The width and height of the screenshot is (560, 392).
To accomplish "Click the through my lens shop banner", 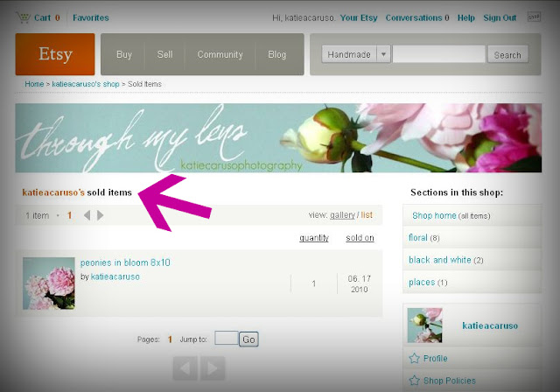I will (x=278, y=137).
